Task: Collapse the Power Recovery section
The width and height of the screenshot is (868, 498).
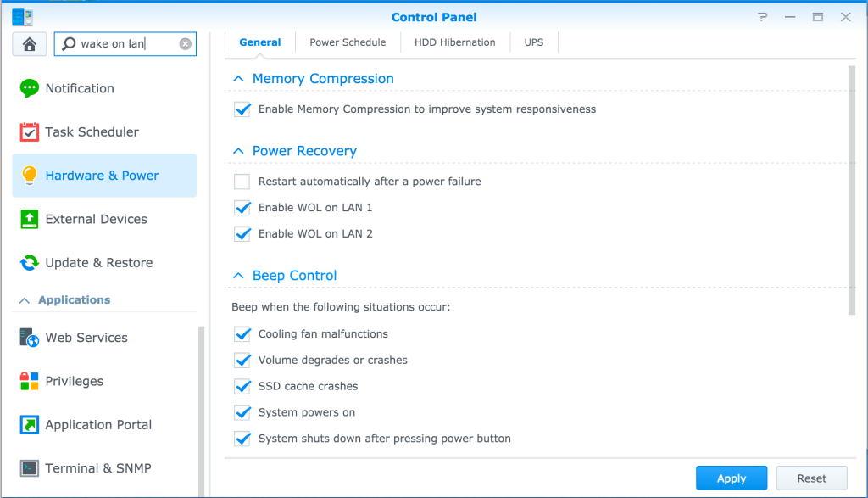Action: point(238,151)
